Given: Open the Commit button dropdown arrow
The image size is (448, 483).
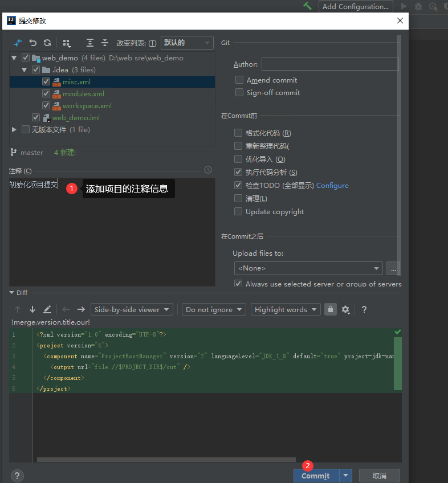Looking at the screenshot, I should tap(345, 476).
